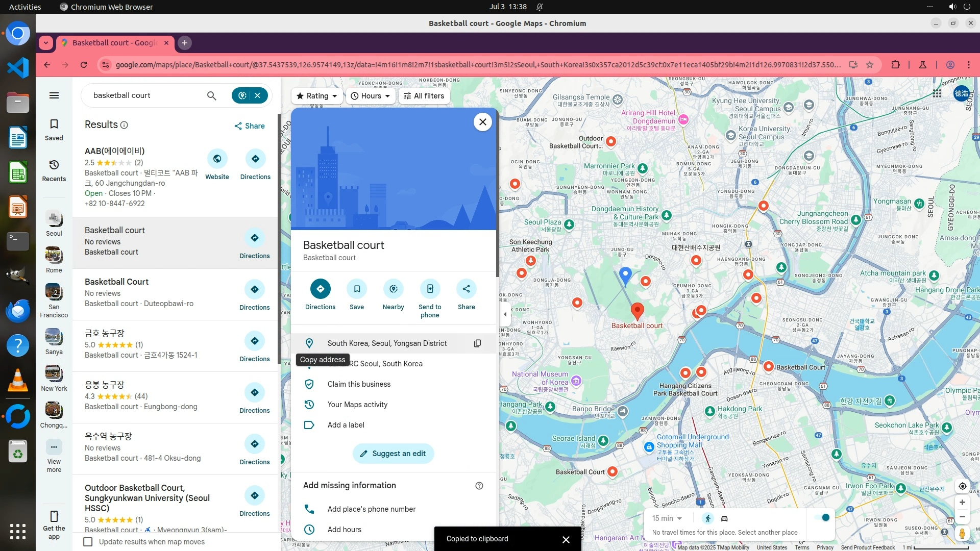Viewport: 980px width, 551px height.
Task: Toggle the travel time switch
Action: pyautogui.click(x=822, y=518)
